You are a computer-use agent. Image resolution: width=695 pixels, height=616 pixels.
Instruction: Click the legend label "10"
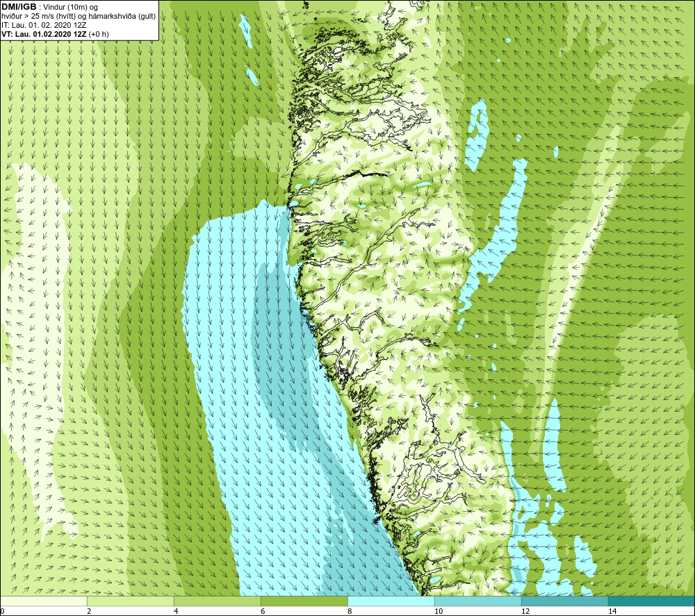439,611
